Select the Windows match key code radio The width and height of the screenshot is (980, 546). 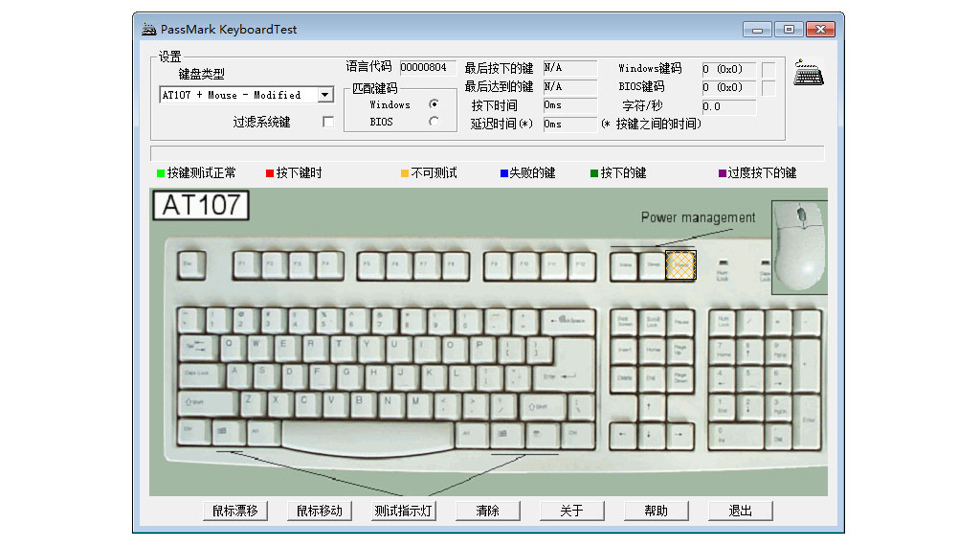pos(434,103)
